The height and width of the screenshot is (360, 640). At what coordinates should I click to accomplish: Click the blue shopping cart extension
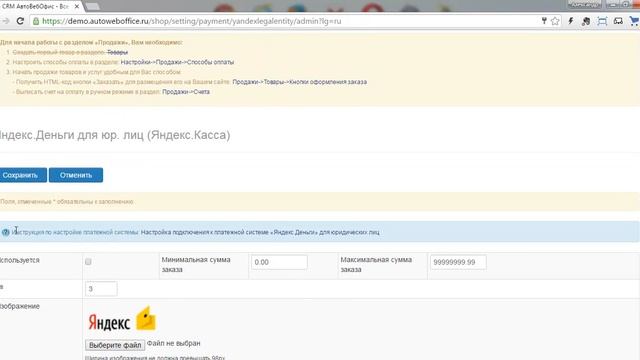point(635,21)
